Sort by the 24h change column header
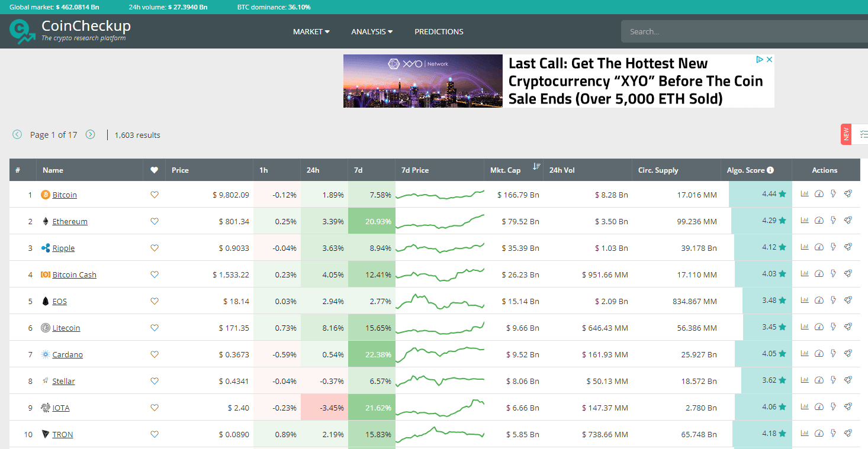Screen dimensions: 868x449 coord(324,170)
